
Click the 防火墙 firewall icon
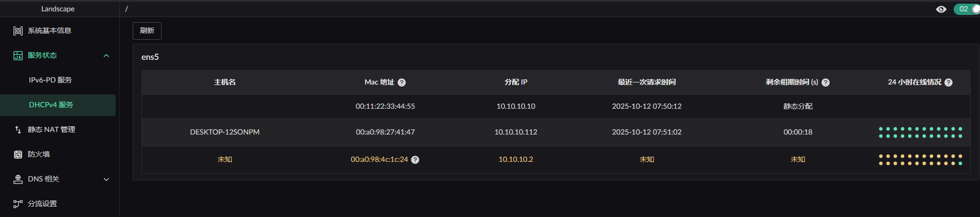[18, 155]
